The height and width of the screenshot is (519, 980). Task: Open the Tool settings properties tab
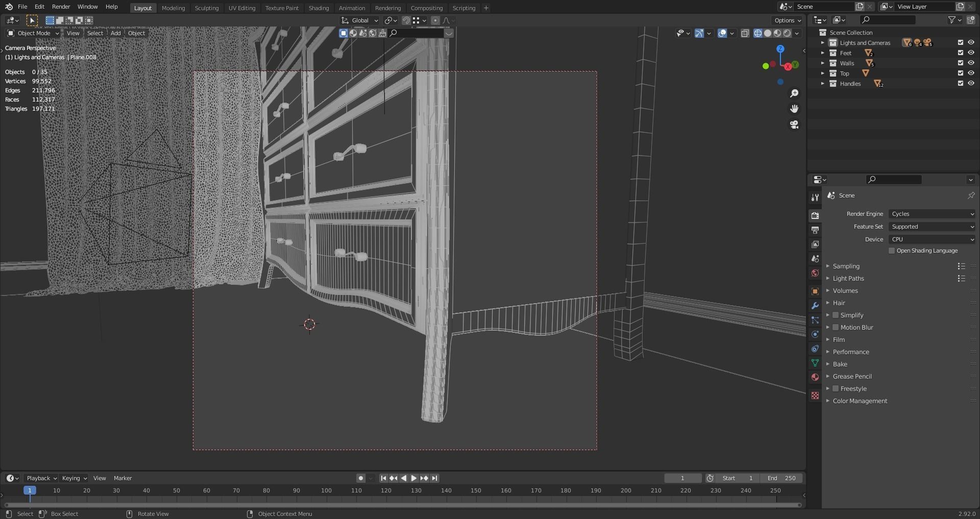coord(815,197)
